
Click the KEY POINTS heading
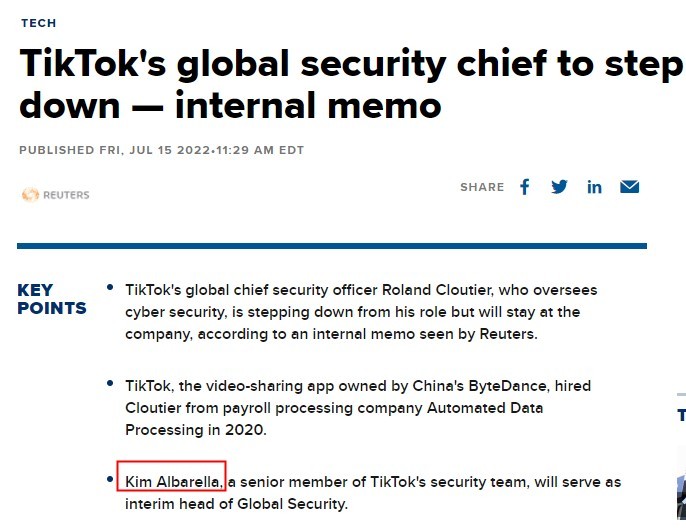pos(51,299)
